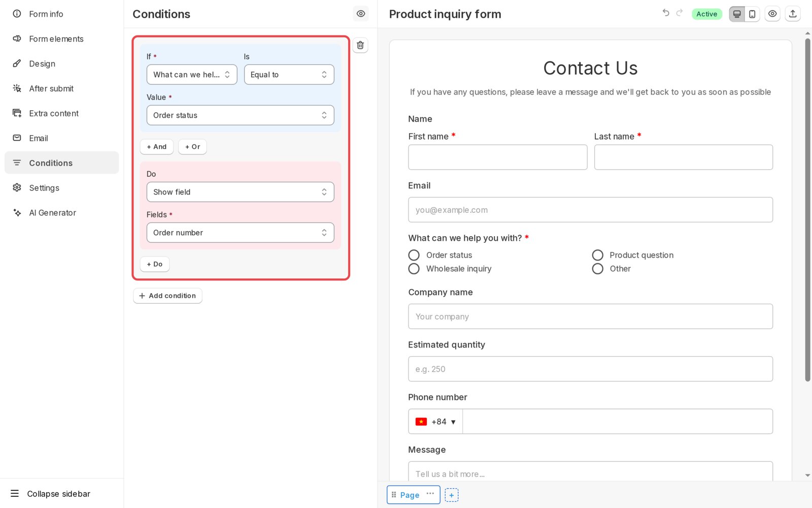Open the Email section

pyautogui.click(x=62, y=138)
